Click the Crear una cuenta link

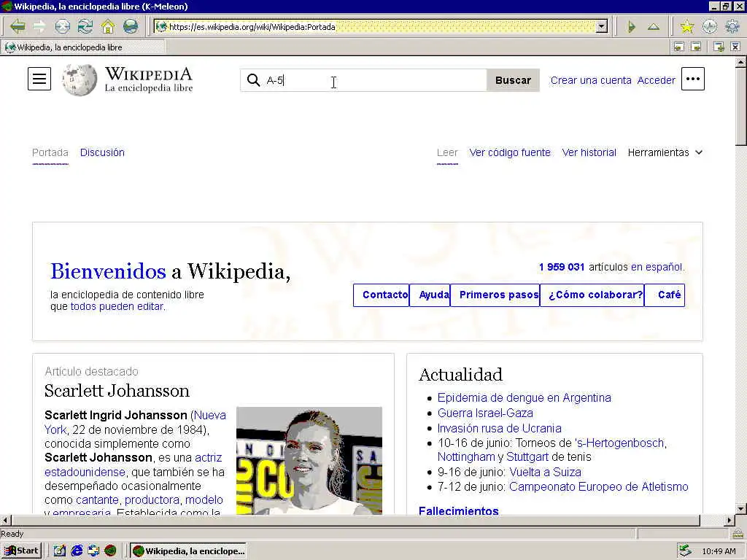click(591, 80)
